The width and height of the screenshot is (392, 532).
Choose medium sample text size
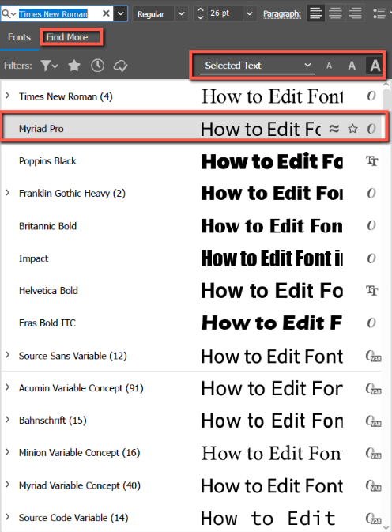352,66
